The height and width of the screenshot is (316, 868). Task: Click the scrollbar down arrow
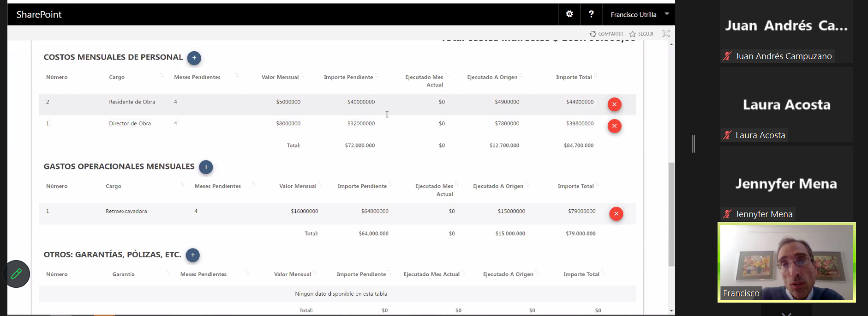[x=671, y=311]
